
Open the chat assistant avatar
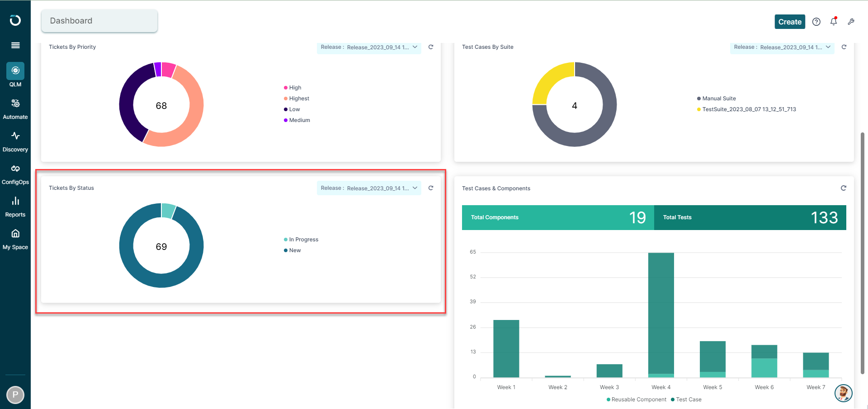[843, 393]
